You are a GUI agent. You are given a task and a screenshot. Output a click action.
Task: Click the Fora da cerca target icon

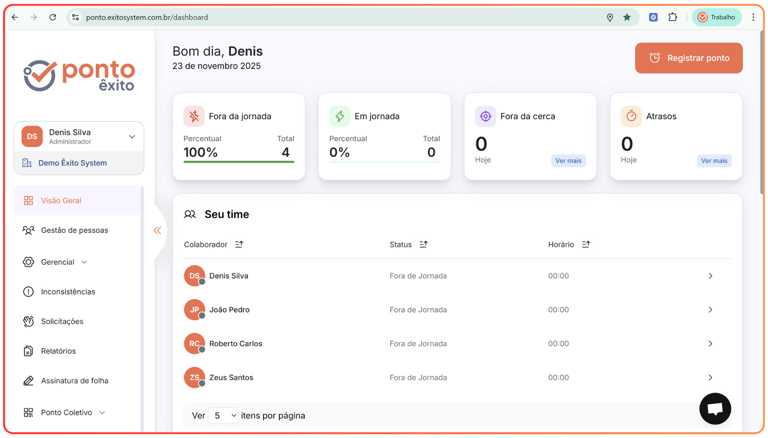(x=485, y=116)
